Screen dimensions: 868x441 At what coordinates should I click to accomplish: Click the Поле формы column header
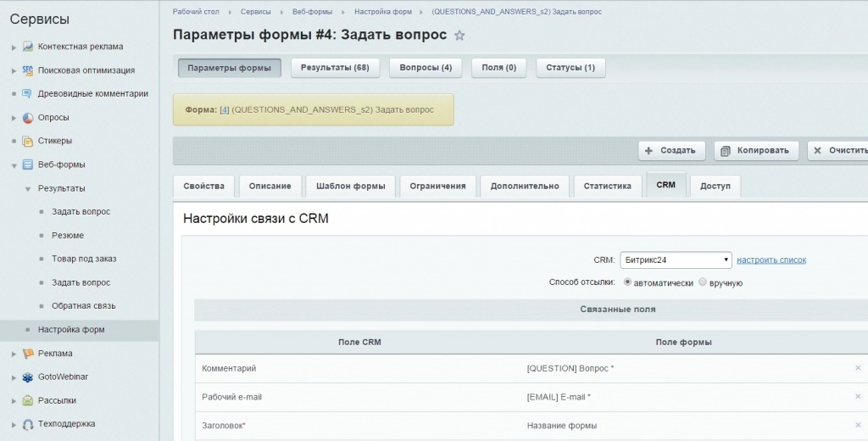click(684, 343)
